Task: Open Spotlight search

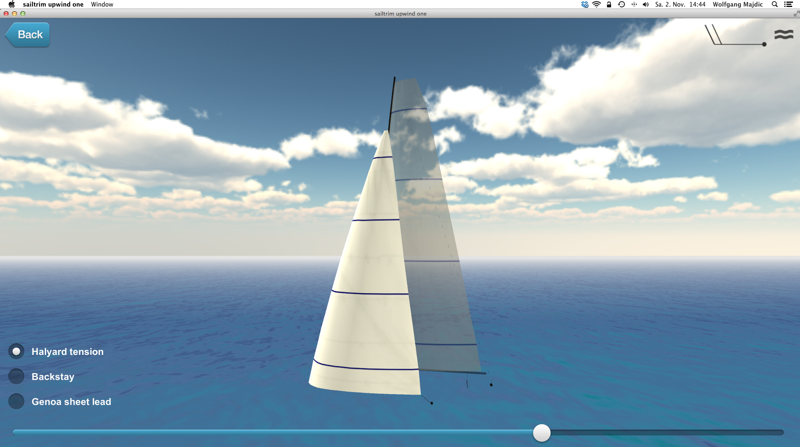Action: pos(774,4)
